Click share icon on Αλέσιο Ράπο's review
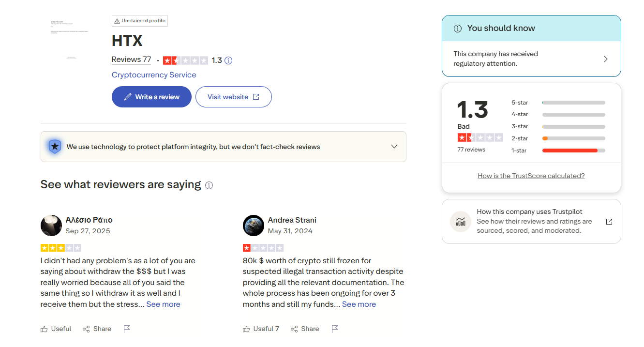 [x=86, y=329]
